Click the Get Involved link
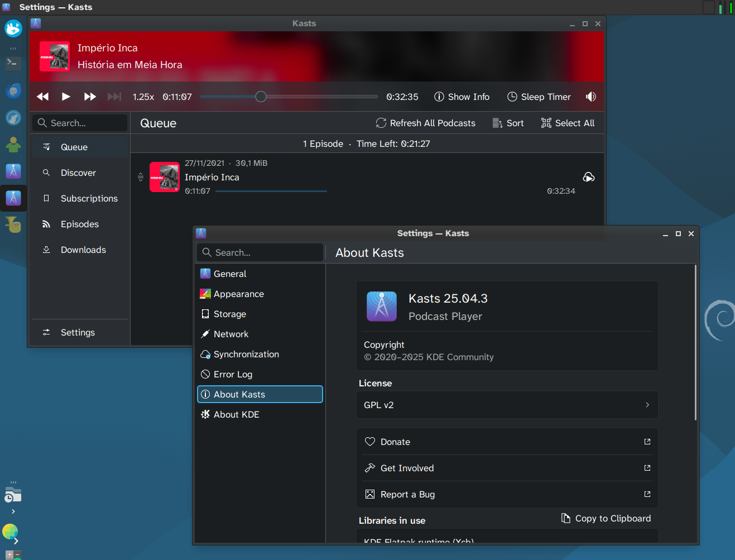735x560 pixels. [x=507, y=468]
